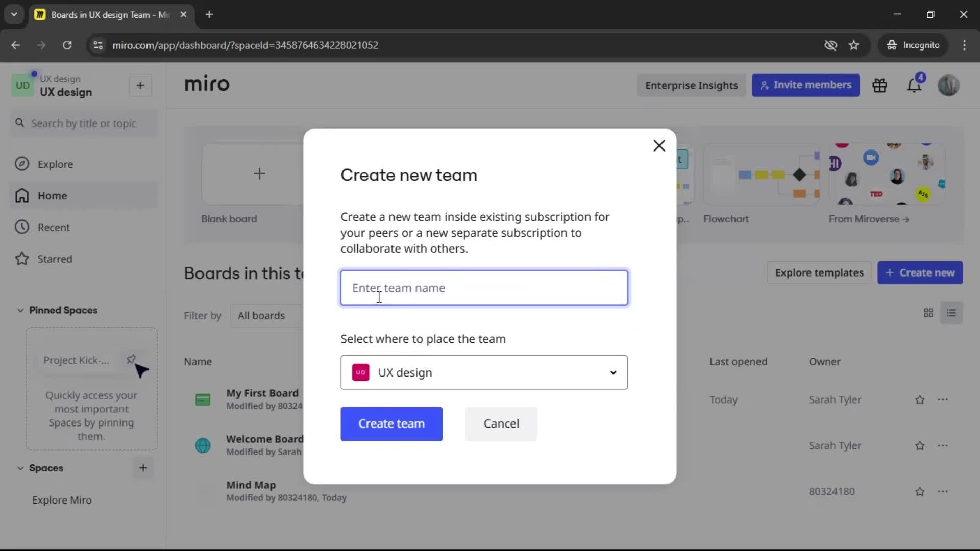Go back in browser history
Viewport: 980px width, 551px height.
click(x=16, y=45)
